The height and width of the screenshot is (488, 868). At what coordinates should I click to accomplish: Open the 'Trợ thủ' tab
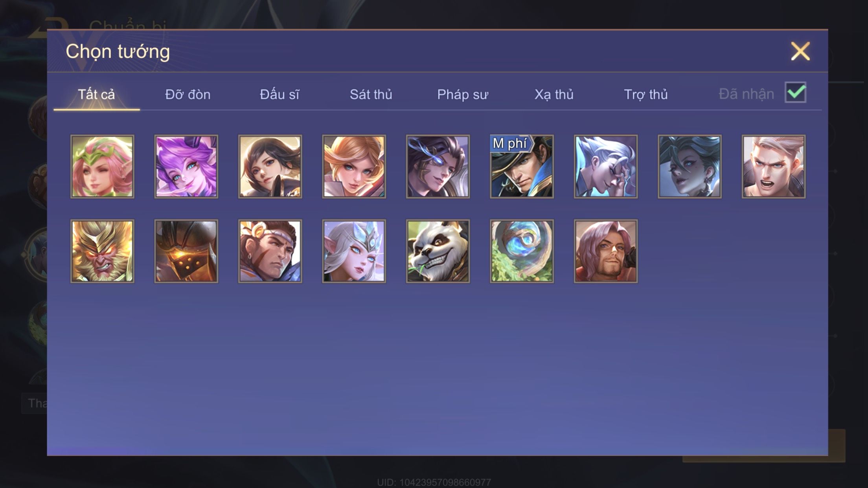tap(645, 94)
